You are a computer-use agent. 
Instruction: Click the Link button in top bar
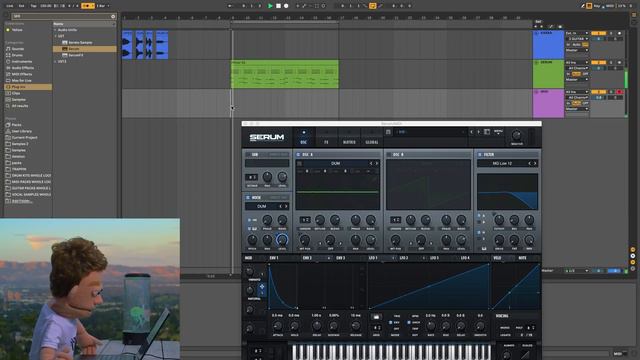10,6
